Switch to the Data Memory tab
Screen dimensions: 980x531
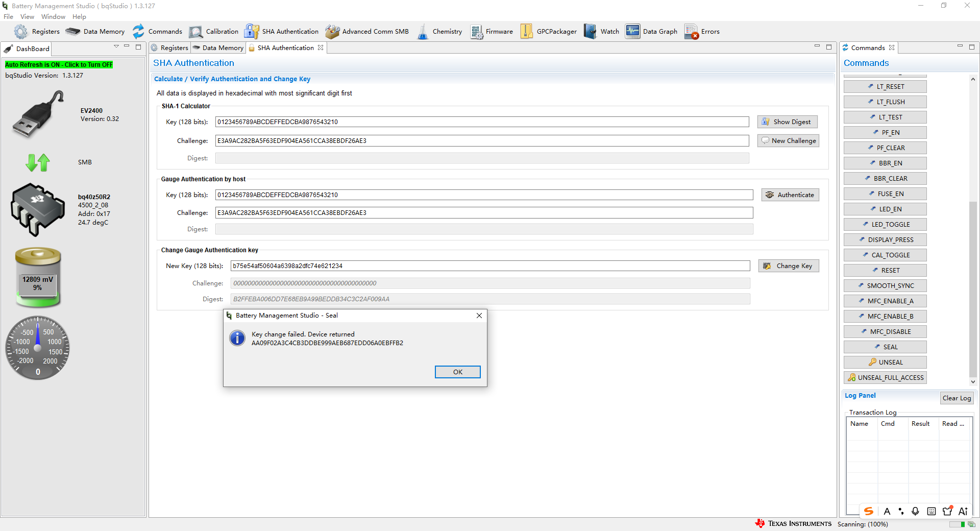click(218, 48)
